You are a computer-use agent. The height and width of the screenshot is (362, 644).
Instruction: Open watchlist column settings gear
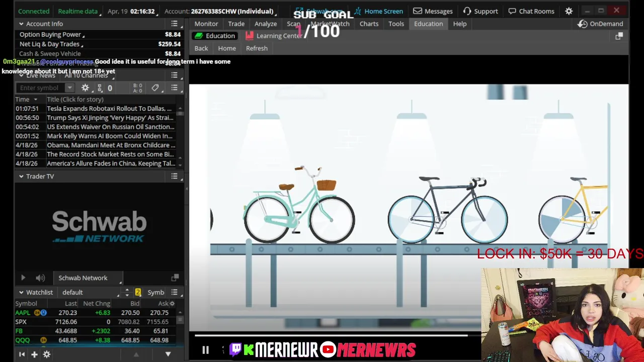click(x=172, y=304)
